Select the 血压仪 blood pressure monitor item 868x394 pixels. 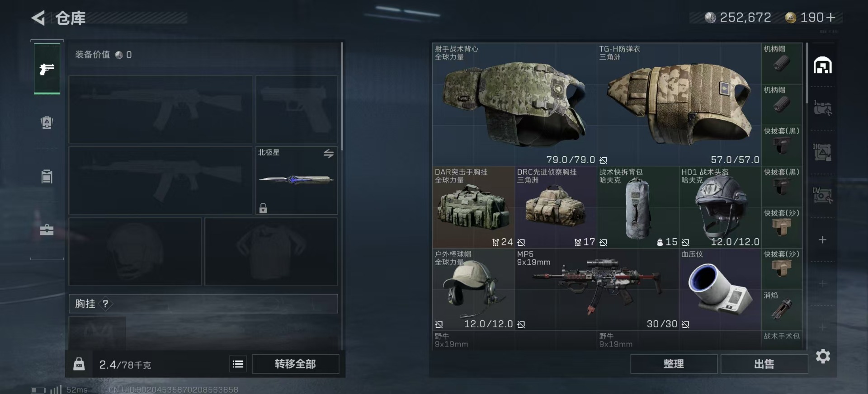click(720, 289)
